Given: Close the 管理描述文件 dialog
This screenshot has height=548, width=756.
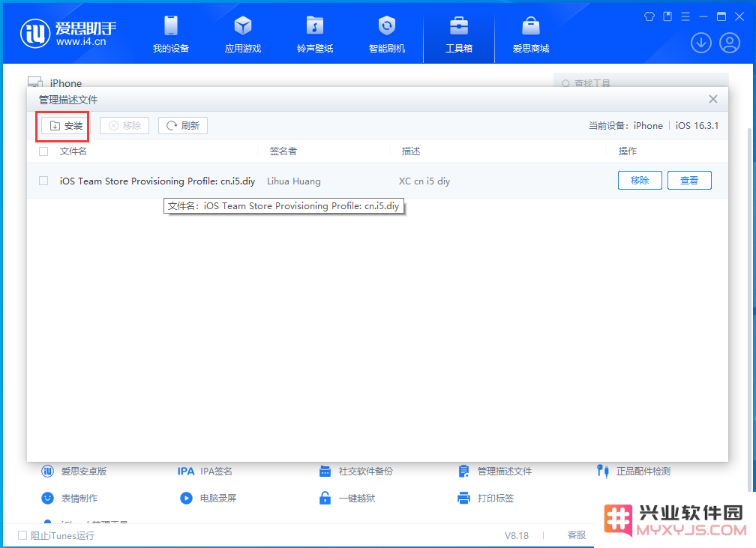Looking at the screenshot, I should point(713,99).
